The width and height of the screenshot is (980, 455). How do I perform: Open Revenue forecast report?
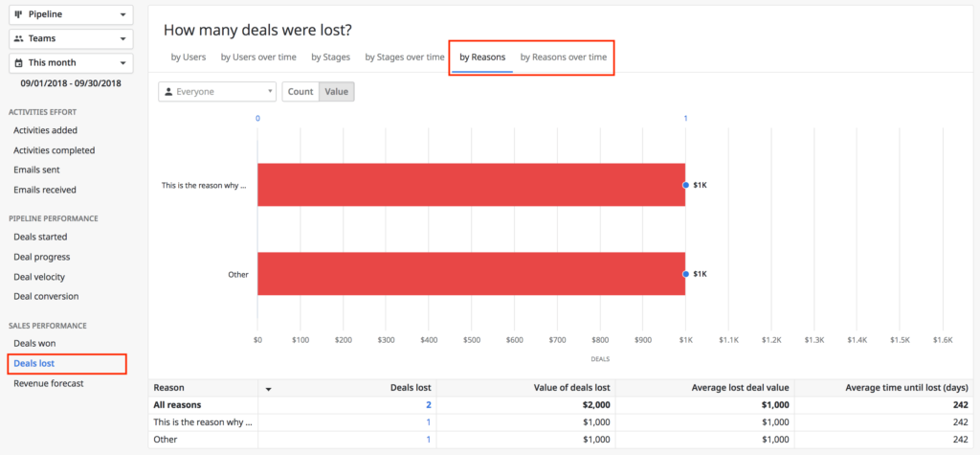tap(48, 383)
